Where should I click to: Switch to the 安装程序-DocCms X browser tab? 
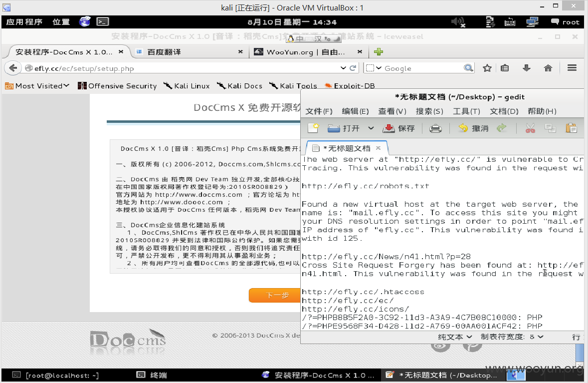[x=64, y=52]
